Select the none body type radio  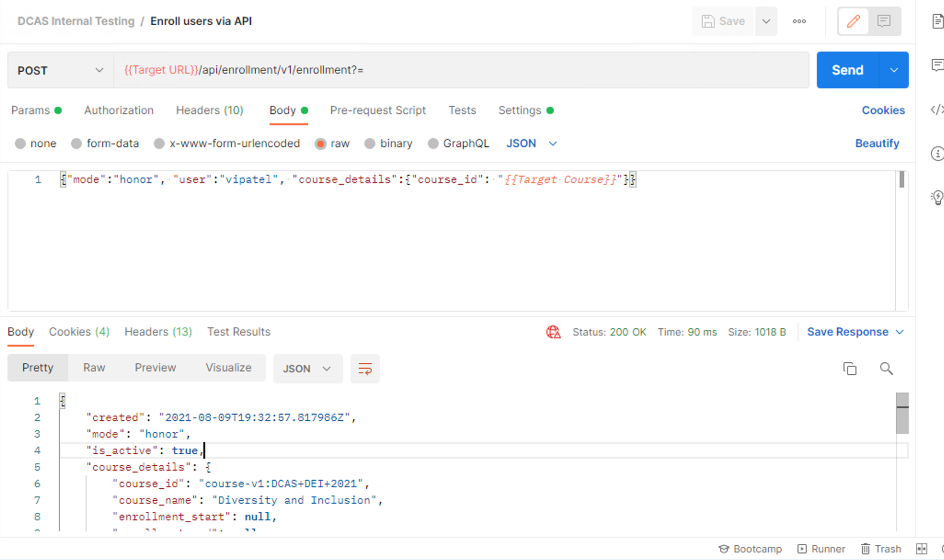click(20, 143)
